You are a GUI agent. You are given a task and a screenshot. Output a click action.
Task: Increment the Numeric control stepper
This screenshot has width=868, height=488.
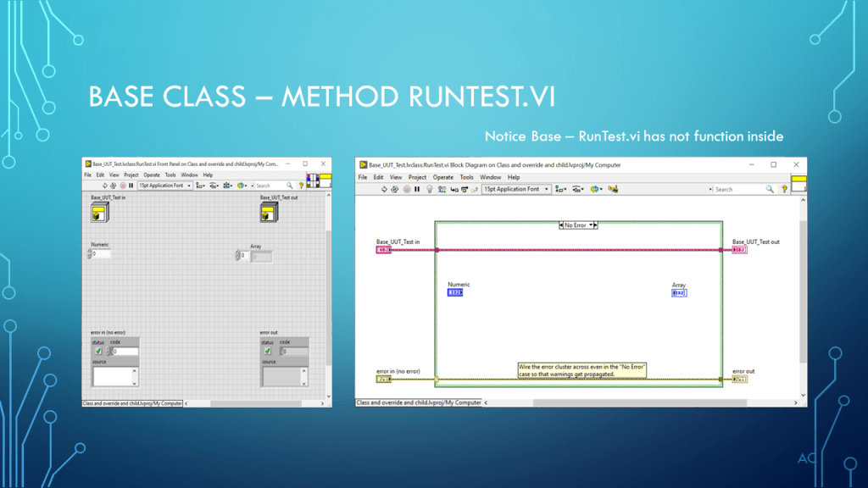[89, 252]
